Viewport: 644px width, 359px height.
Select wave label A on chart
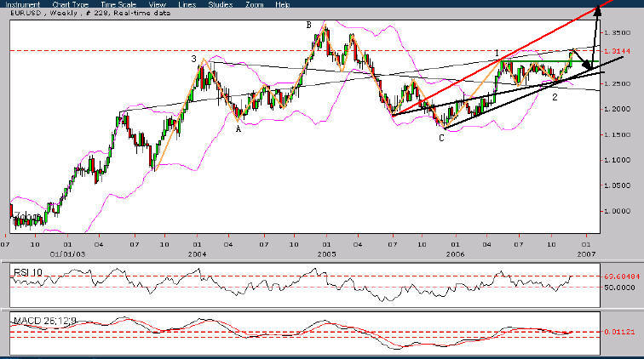point(239,129)
